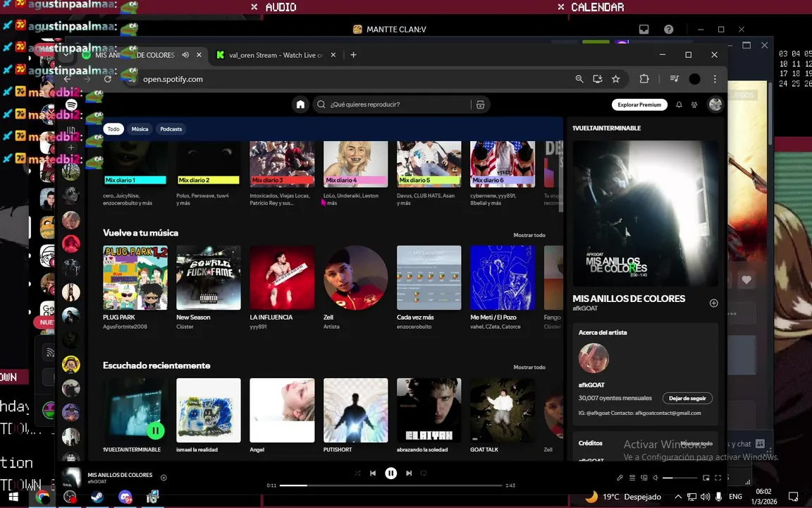Open lyrics microphone icon in player bar

[x=620, y=478]
